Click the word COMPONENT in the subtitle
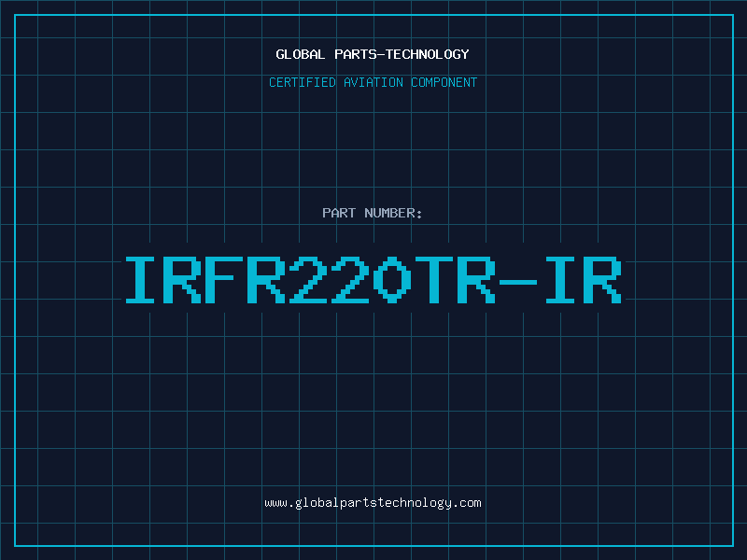Screen dimensions: 747x560 [444, 82]
